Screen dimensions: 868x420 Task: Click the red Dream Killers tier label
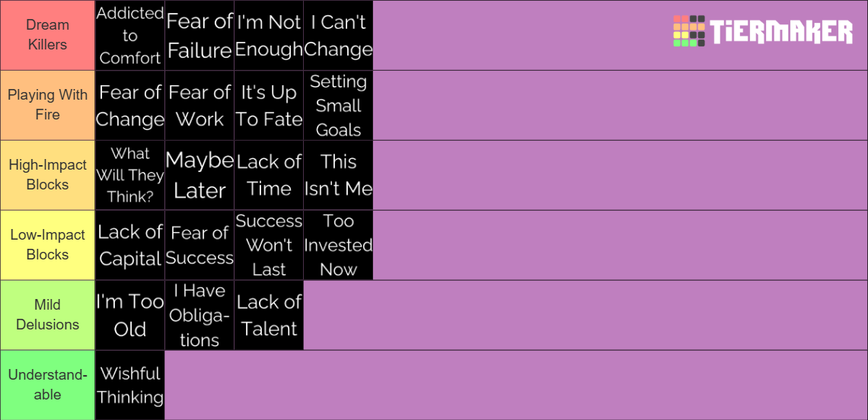48,36
